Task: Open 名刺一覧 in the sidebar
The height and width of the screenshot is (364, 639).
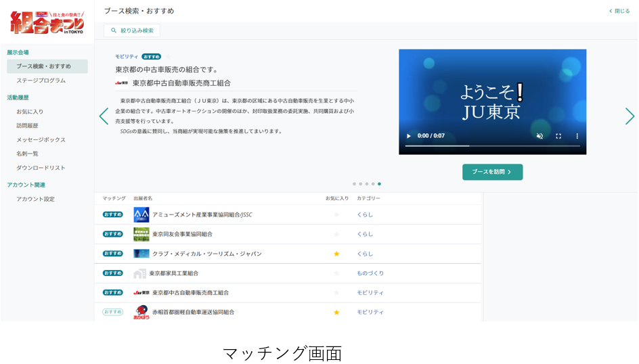Action: pos(27,154)
